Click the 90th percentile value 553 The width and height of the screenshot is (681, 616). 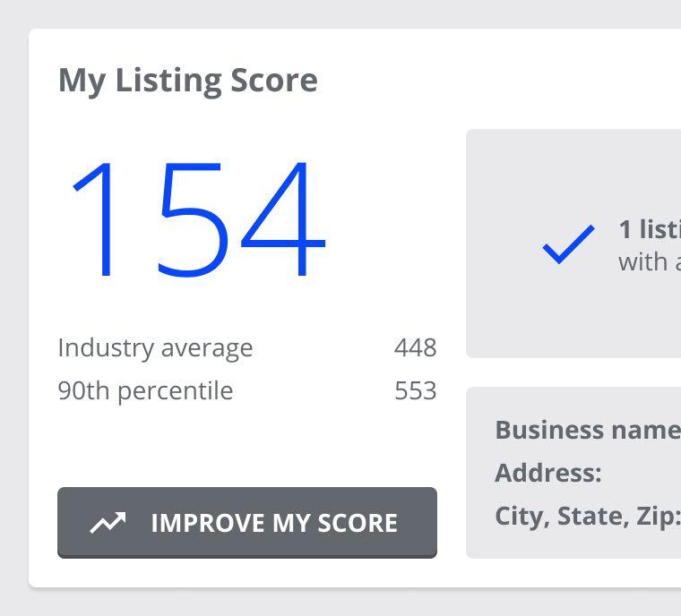pos(415,390)
